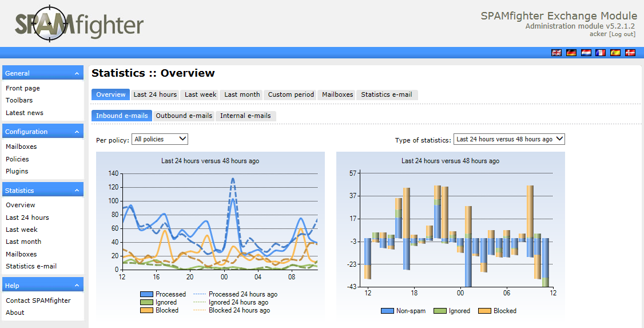Log out of the acker account
This screenshot has height=328, width=644.
click(622, 34)
